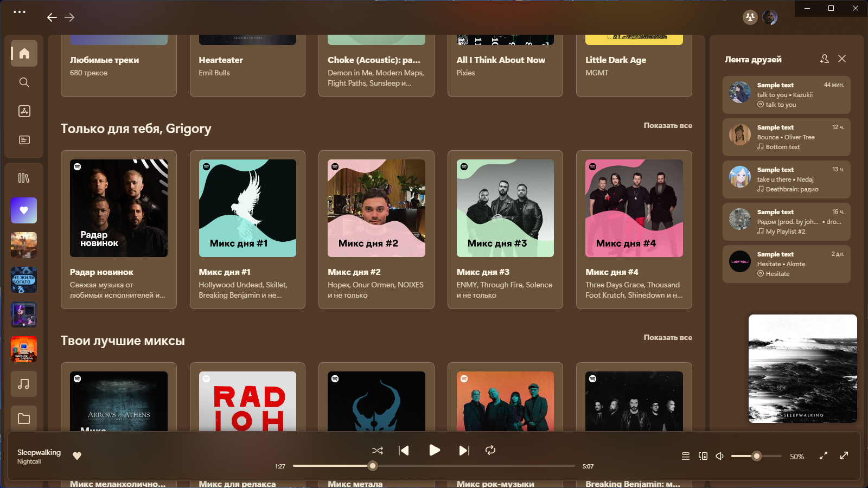Open the Arrows to Athens mix cover
The width and height of the screenshot is (868, 488).
[x=119, y=401]
